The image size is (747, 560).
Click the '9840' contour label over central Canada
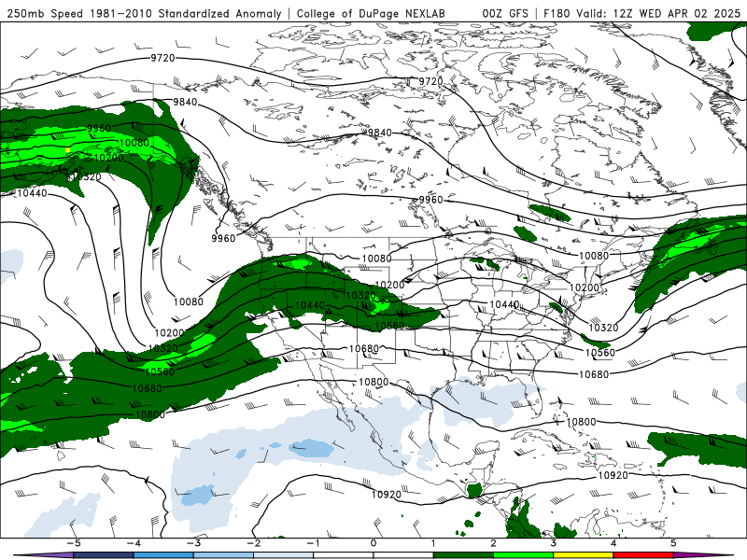379,133
